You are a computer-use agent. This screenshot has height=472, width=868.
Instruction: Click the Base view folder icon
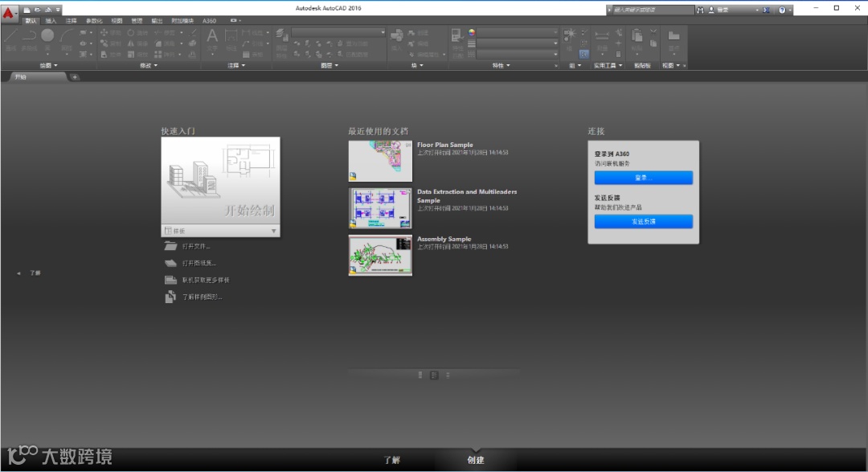[x=674, y=36]
